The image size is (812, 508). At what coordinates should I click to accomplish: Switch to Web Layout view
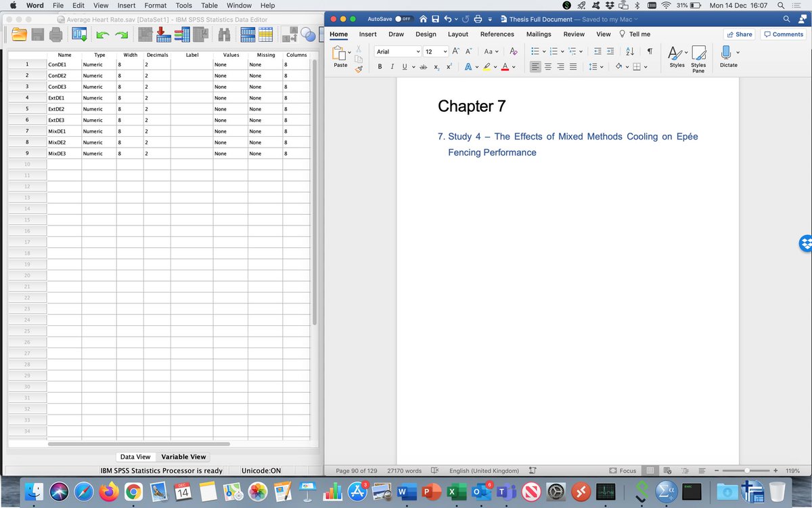point(667,471)
